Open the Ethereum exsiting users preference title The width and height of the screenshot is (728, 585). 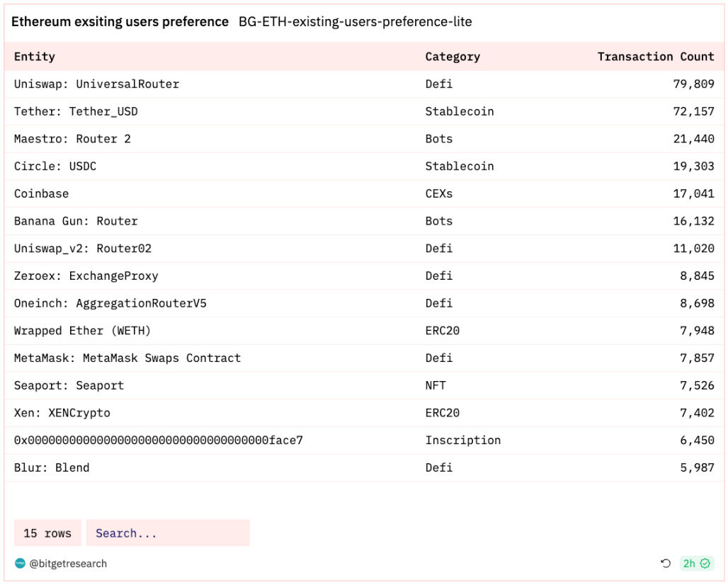[x=120, y=21]
